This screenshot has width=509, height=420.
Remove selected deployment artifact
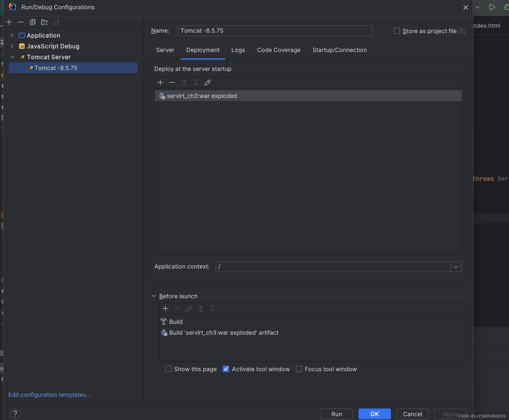tap(172, 83)
